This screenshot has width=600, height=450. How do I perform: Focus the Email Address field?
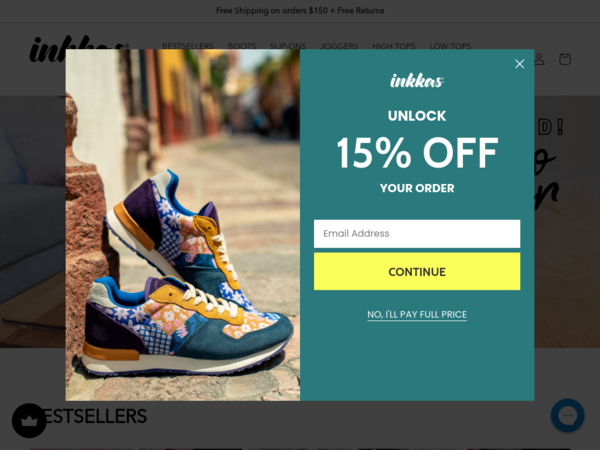click(417, 233)
